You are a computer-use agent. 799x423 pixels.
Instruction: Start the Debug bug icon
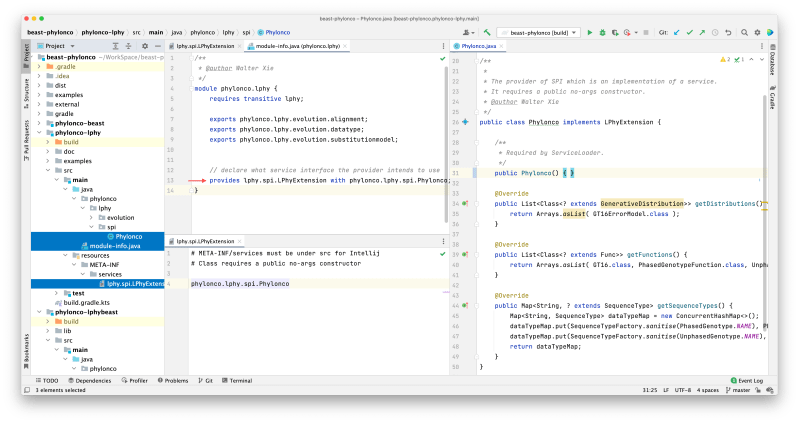click(x=602, y=32)
